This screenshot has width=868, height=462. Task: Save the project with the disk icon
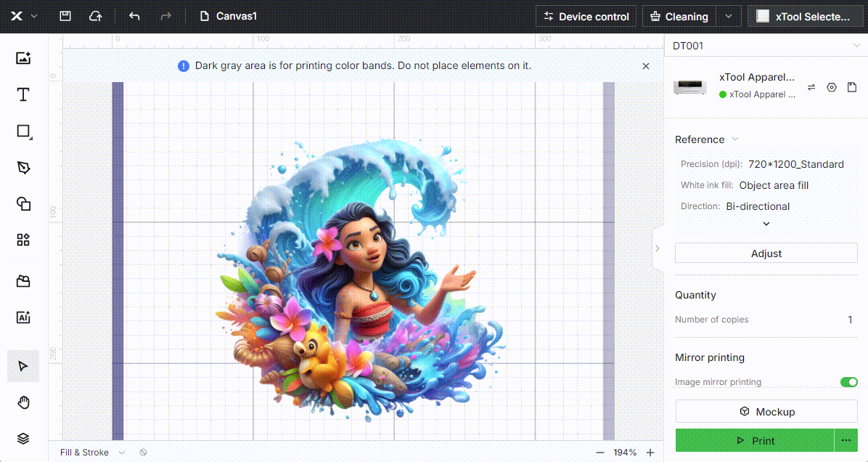65,16
